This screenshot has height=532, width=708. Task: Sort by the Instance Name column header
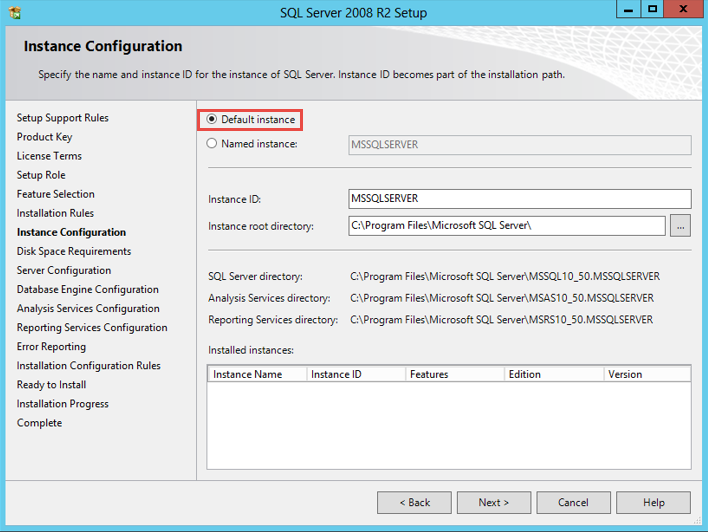point(256,374)
